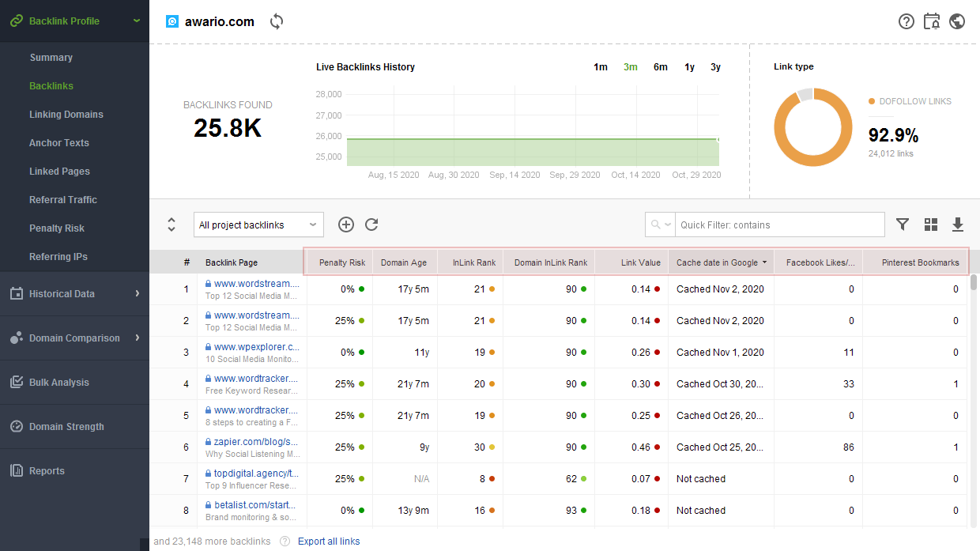980x551 pixels.
Task: Sort by Domain Age column header
Action: click(405, 262)
